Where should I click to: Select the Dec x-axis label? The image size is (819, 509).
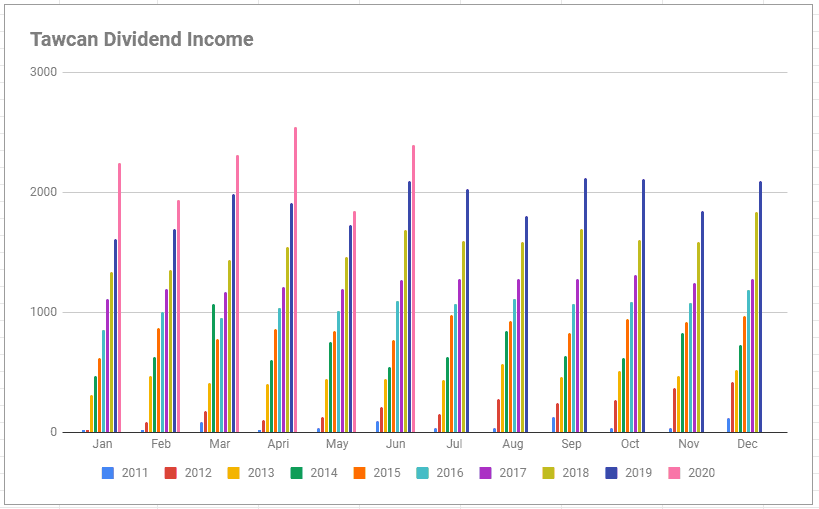(747, 444)
